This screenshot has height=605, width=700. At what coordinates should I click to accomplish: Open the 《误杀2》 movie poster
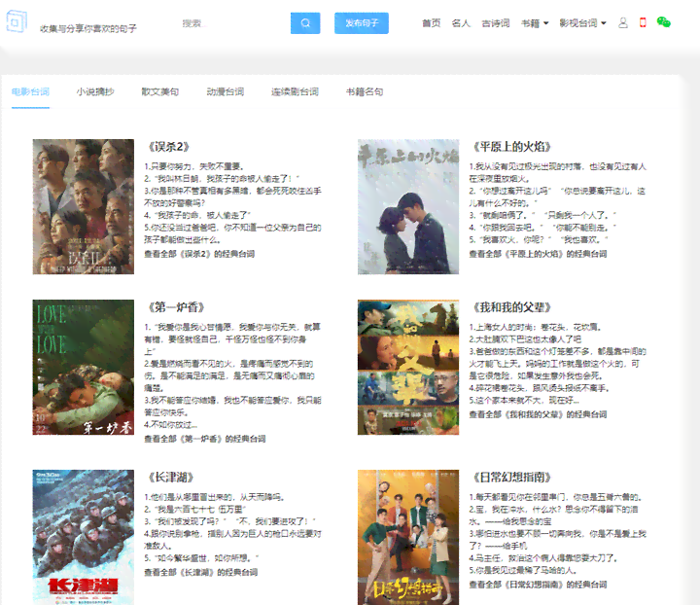84,207
